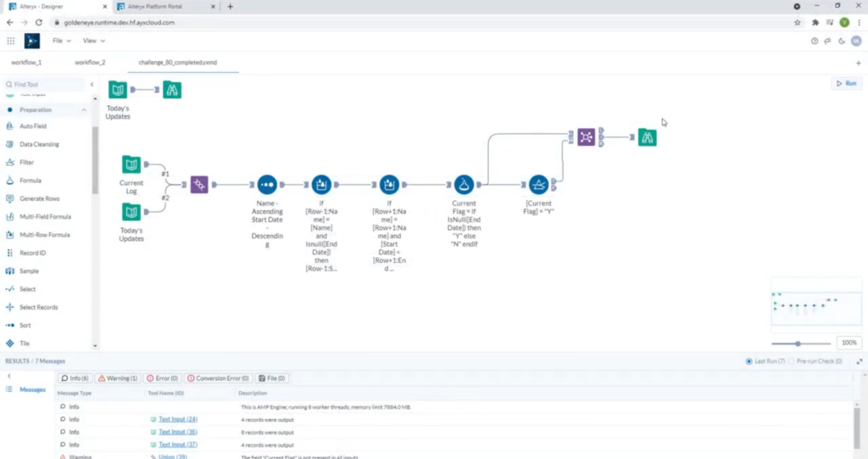Switch to the workflow_1 tab
Viewport: 868px width, 459px height.
click(26, 63)
